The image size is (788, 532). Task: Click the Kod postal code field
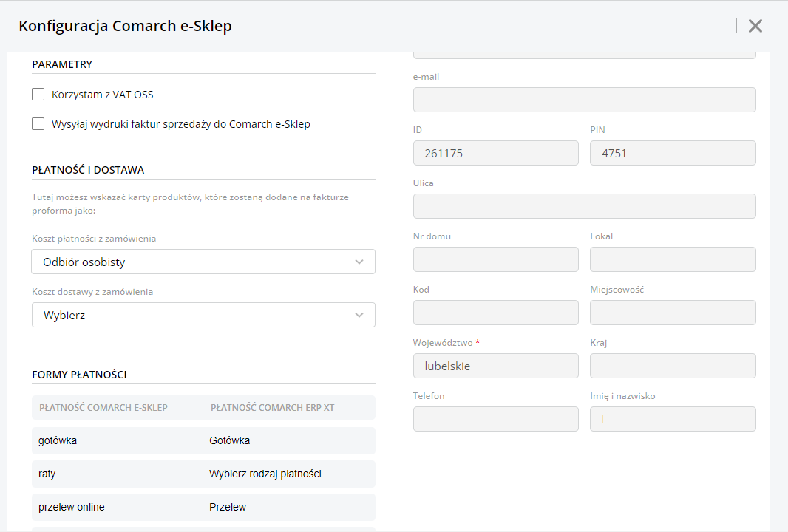(495, 313)
